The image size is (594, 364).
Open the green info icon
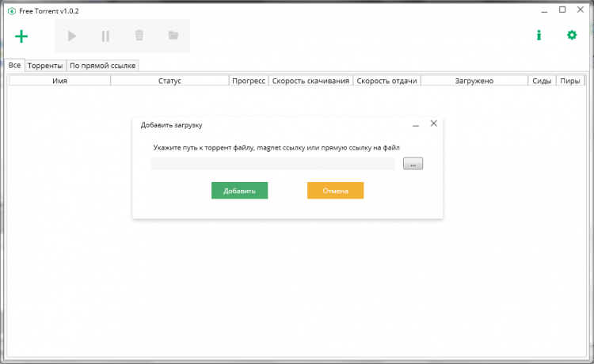tap(539, 35)
